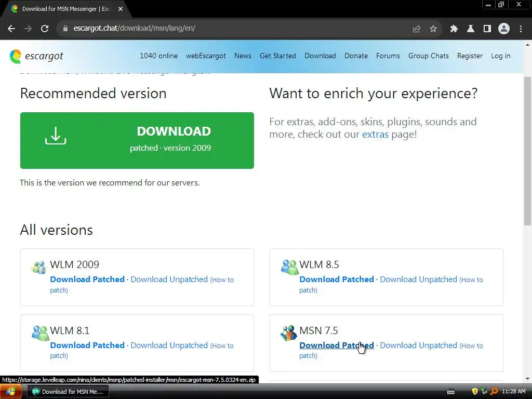Click the WLM 8.5 buddies icon
The width and height of the screenshot is (532, 399).
(289, 267)
